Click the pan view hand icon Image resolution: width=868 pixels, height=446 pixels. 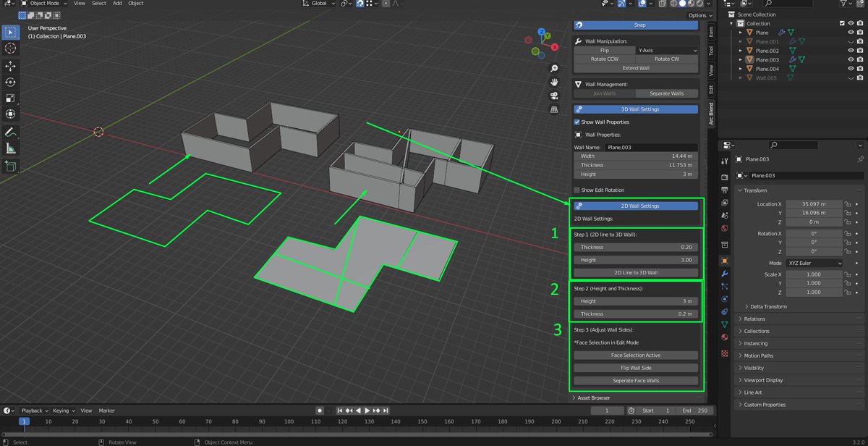pos(554,82)
